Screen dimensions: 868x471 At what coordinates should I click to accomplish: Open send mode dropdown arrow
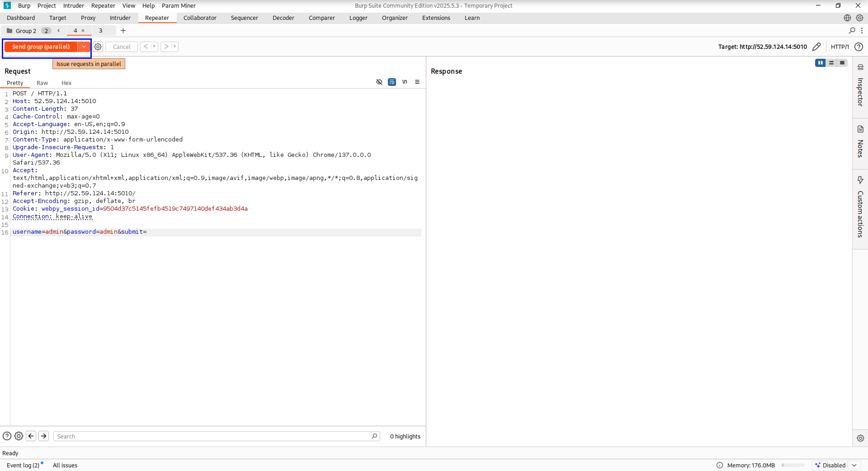84,47
